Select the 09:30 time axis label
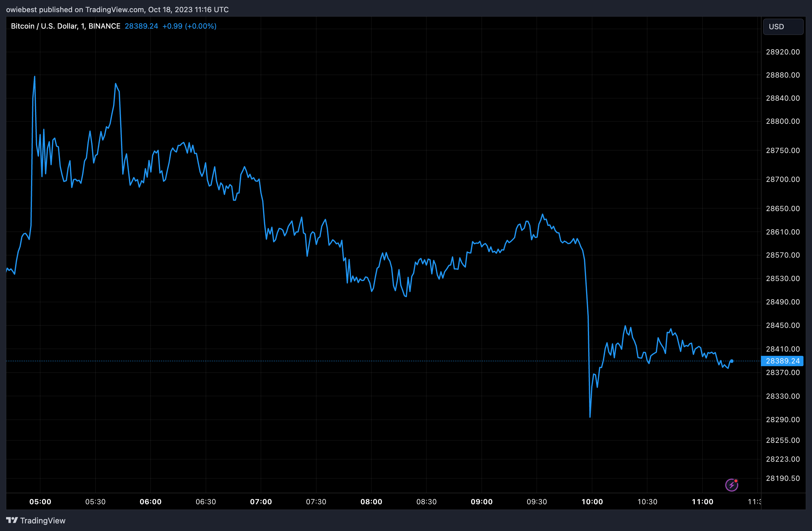Image resolution: width=812 pixels, height=531 pixels. coord(537,501)
